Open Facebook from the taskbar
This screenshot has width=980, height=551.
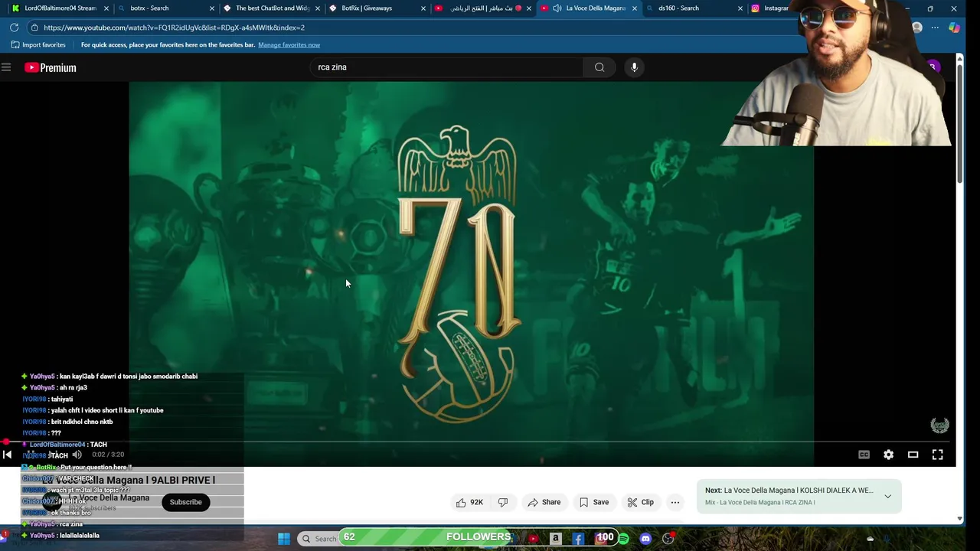(x=578, y=539)
